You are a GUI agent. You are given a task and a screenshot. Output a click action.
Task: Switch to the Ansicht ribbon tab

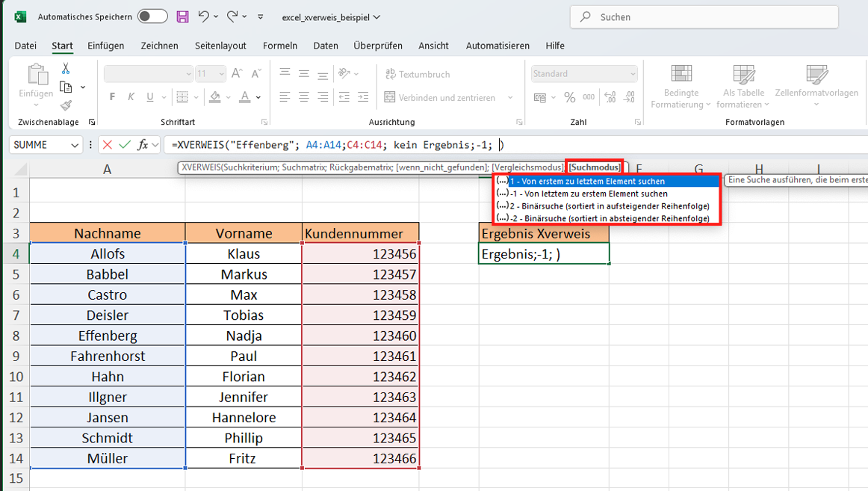[x=433, y=46]
